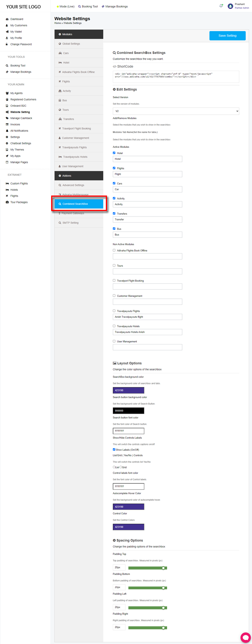Click Mode (Live) indicator in top bar

[x=66, y=7]
